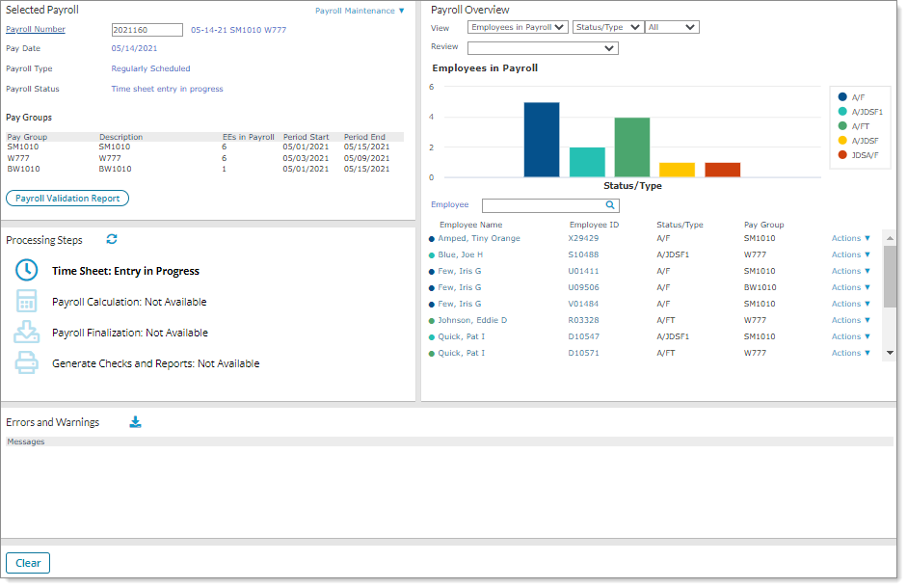907x588 pixels.
Task: Click the Payroll Number input field
Action: pyautogui.click(x=147, y=30)
